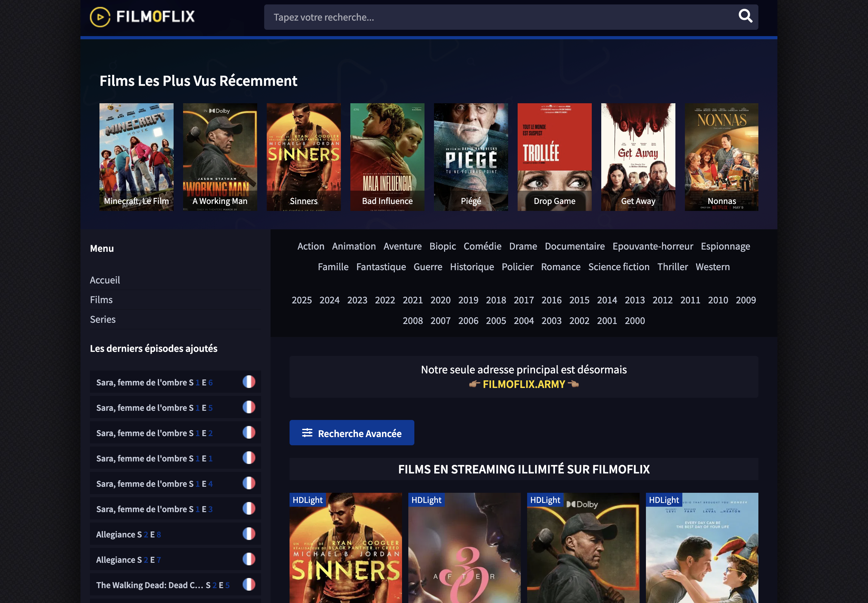This screenshot has height=603, width=868.
Task: Open HDLight Dolby Working Man grid poster
Action: pyautogui.click(x=583, y=548)
